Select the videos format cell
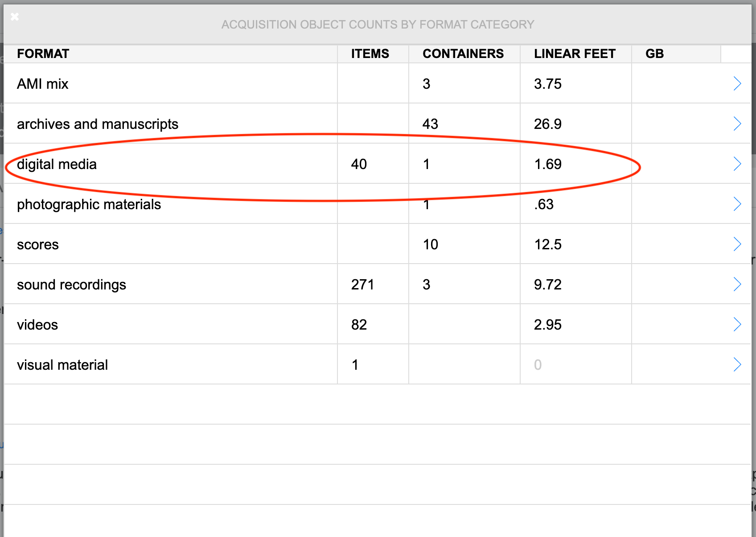This screenshot has height=537, width=756. pyautogui.click(x=171, y=324)
